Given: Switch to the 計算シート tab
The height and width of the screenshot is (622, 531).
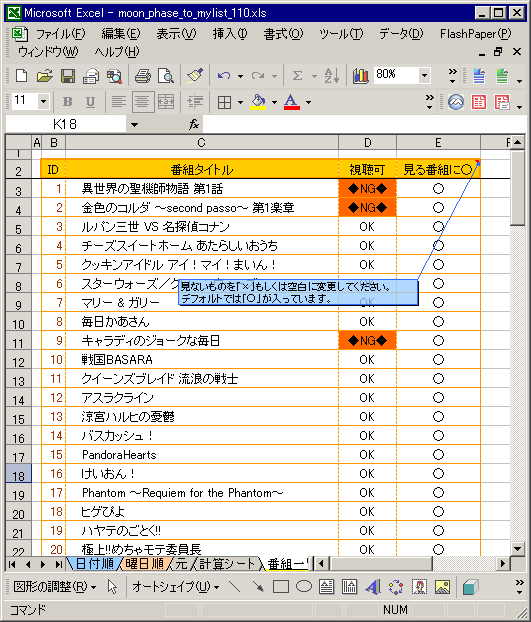Looking at the screenshot, I should 227,564.
